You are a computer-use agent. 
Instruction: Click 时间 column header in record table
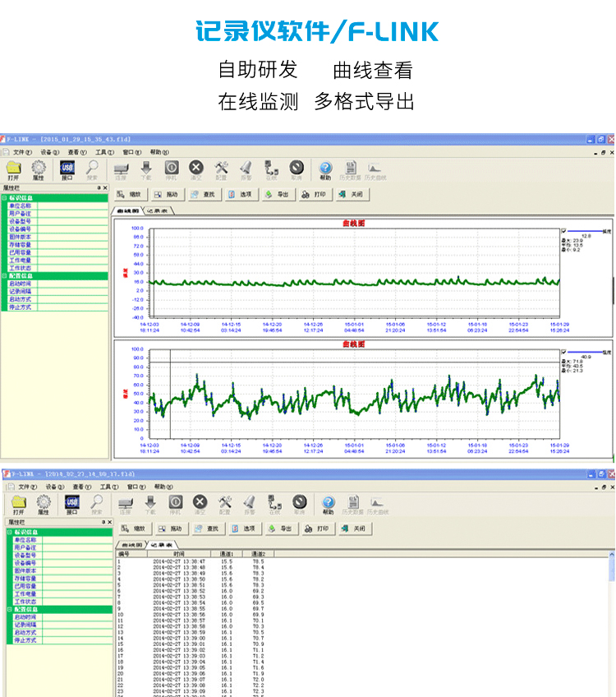179,554
